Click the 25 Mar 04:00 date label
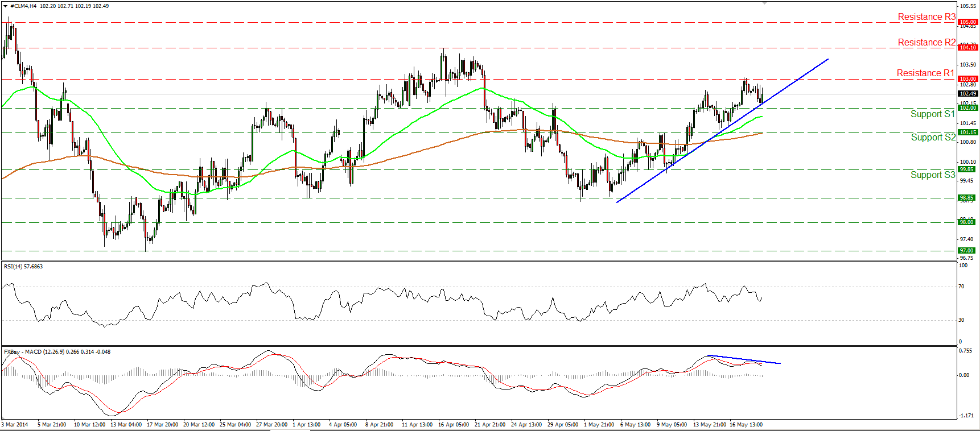This screenshot has height=431, width=980. point(236,425)
